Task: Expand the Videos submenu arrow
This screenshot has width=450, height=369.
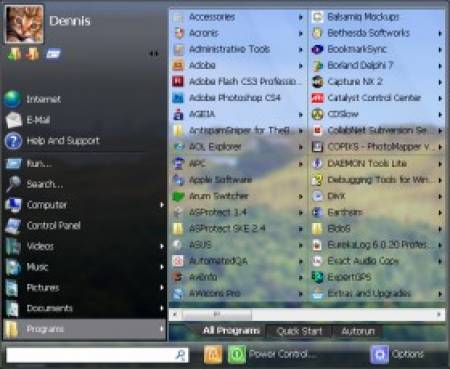Action: point(162,246)
